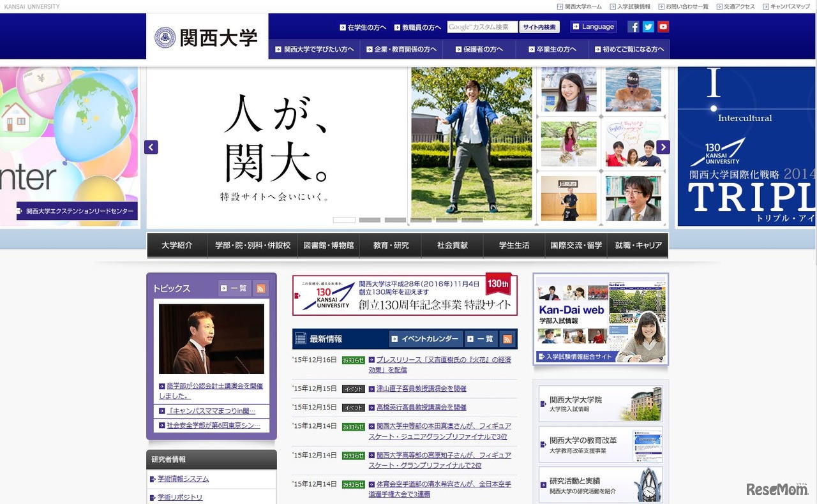Open 関西大学中等部の本田真凜さん news link

(440, 431)
